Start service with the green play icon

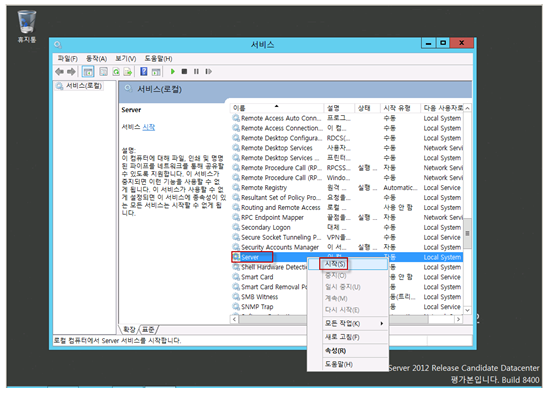tap(173, 71)
